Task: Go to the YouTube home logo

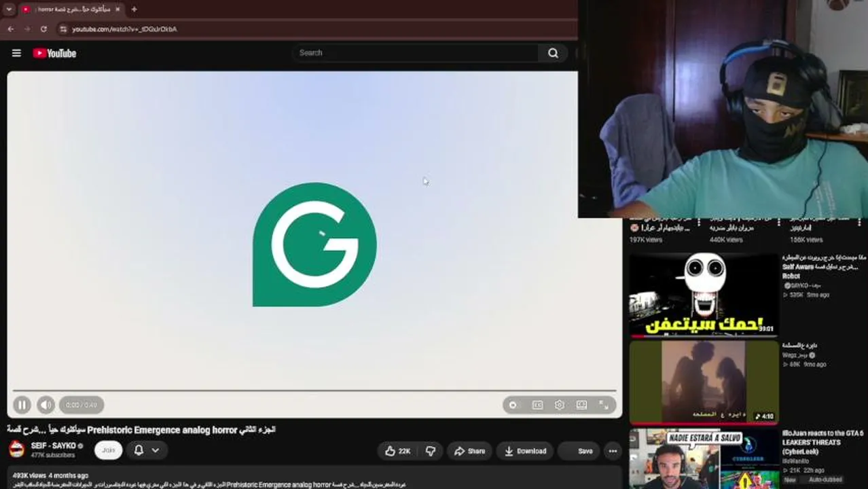Action: tap(54, 53)
